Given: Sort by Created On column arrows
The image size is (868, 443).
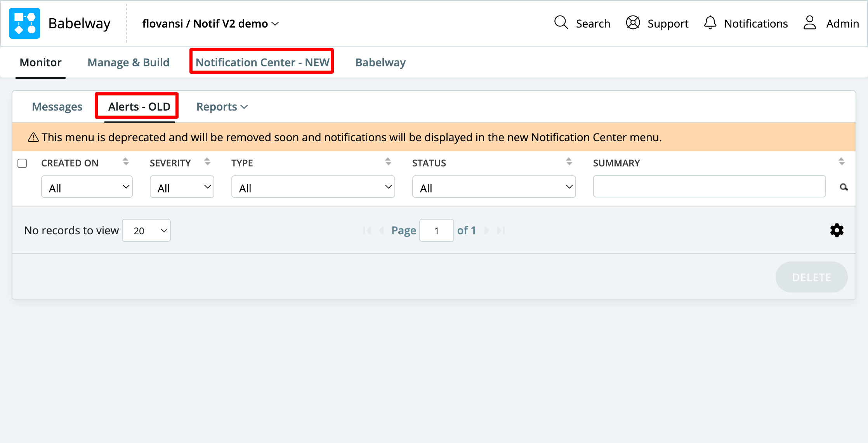Looking at the screenshot, I should coord(125,162).
